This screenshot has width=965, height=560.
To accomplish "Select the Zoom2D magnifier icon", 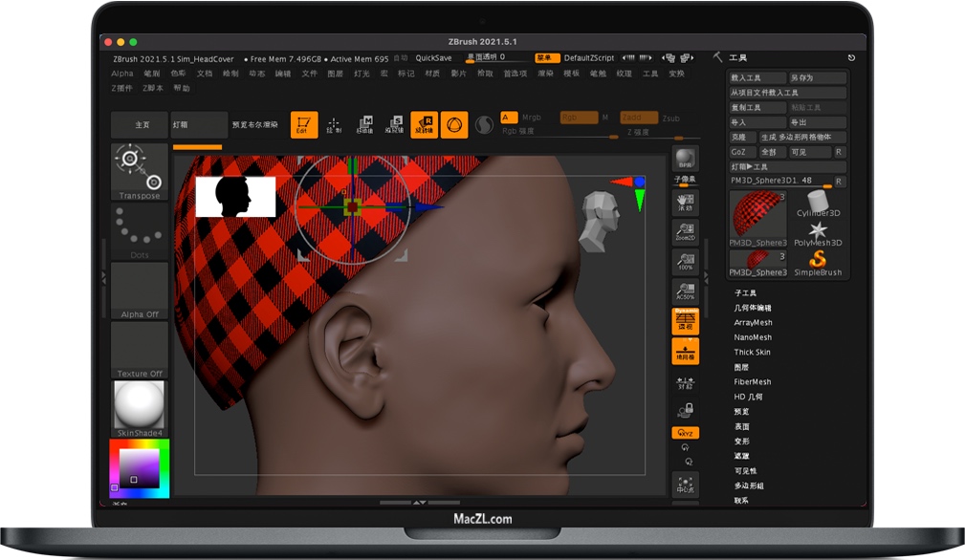I will 685,229.
